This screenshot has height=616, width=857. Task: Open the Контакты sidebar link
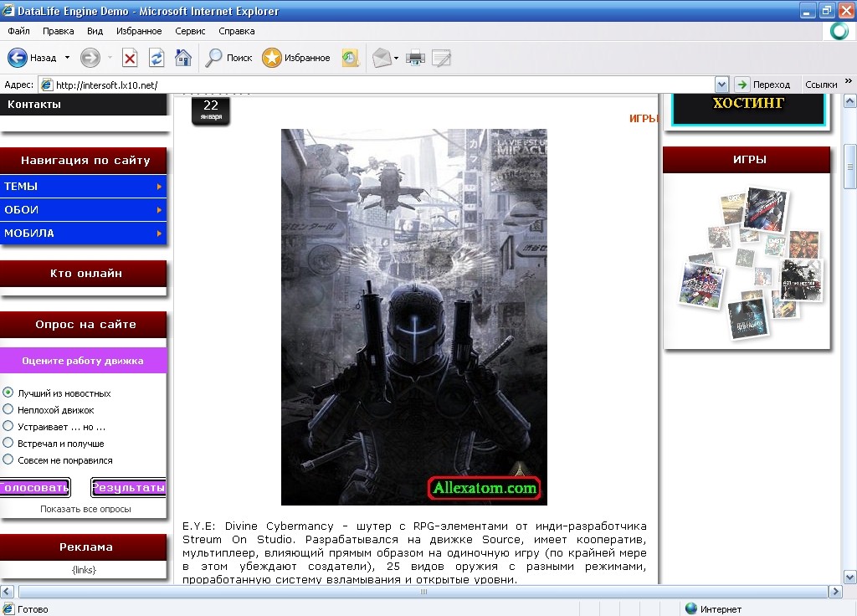point(33,105)
